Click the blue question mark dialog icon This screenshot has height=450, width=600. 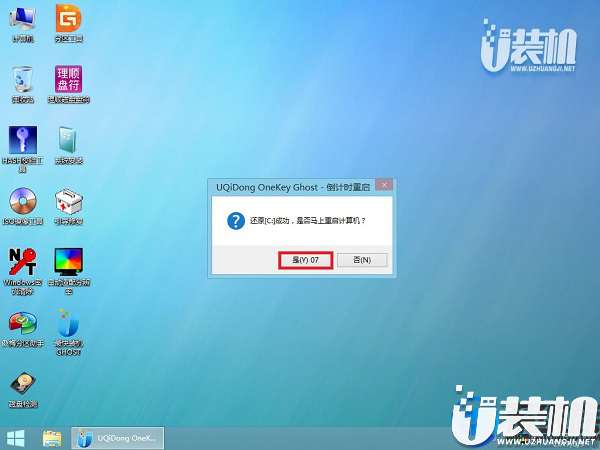tap(236, 221)
